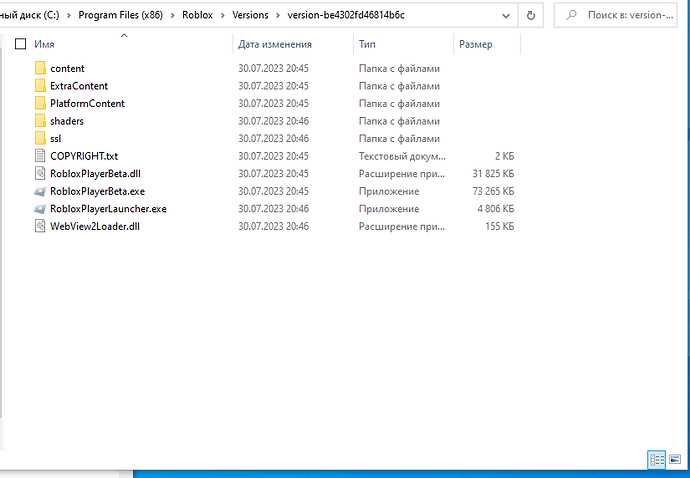Sort by Дата изменения column header

pyautogui.click(x=275, y=44)
